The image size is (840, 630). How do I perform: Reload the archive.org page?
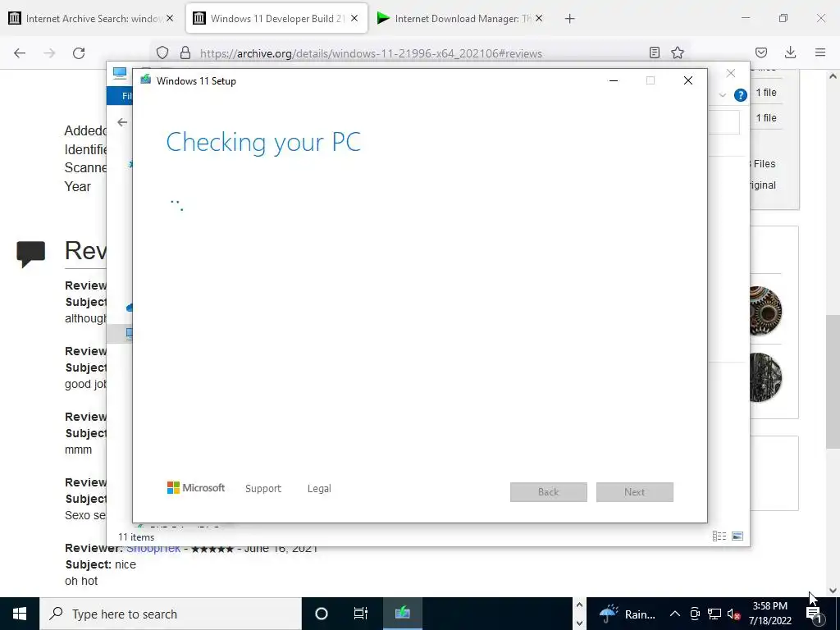[79, 53]
